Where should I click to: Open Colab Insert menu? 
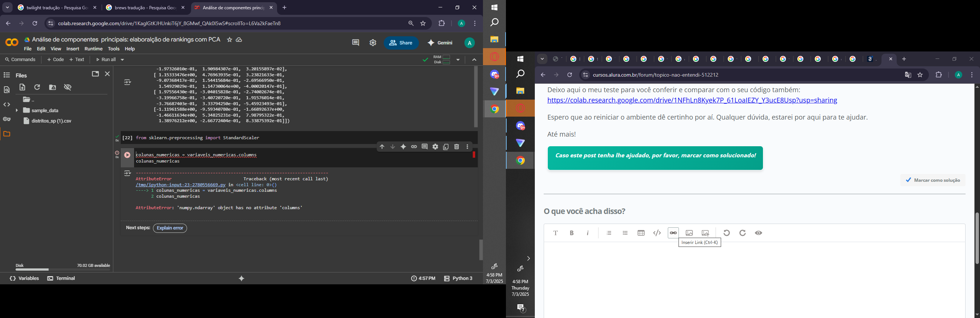[x=73, y=49]
